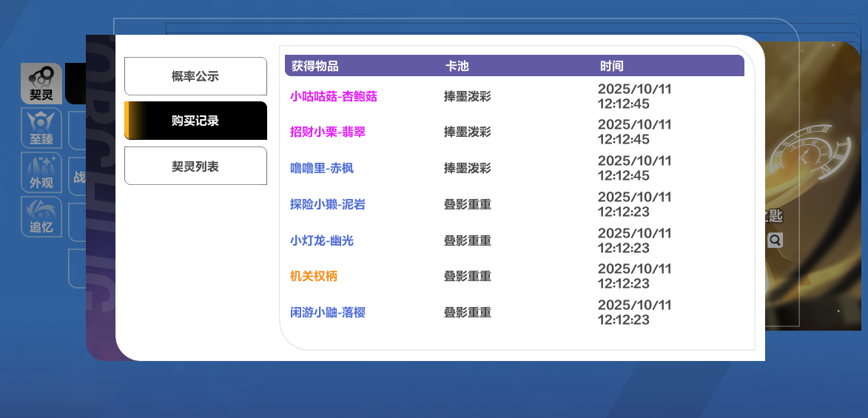Click the magnifier search icon on banner
The image size is (868, 418).
(x=775, y=240)
